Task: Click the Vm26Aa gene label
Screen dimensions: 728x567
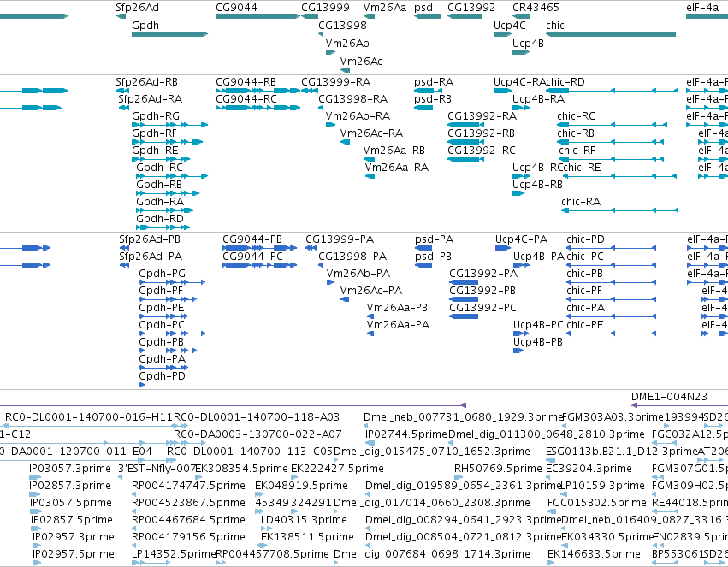Action: (x=384, y=8)
